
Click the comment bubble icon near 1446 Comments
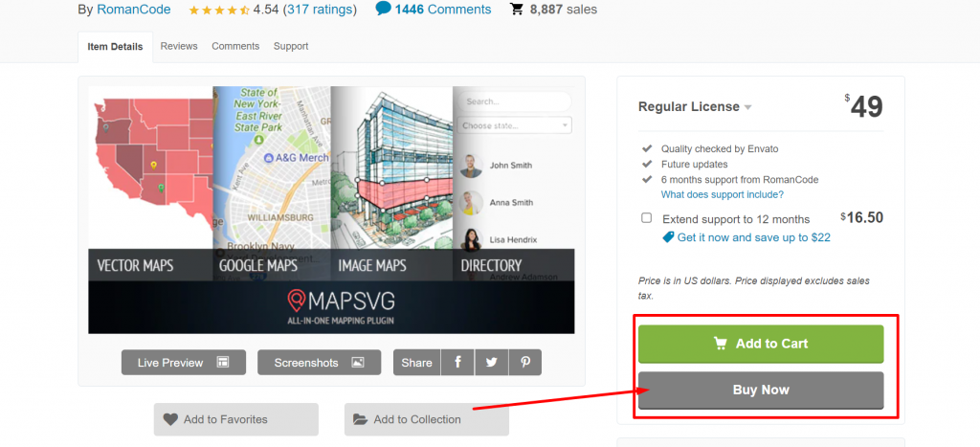point(383,9)
